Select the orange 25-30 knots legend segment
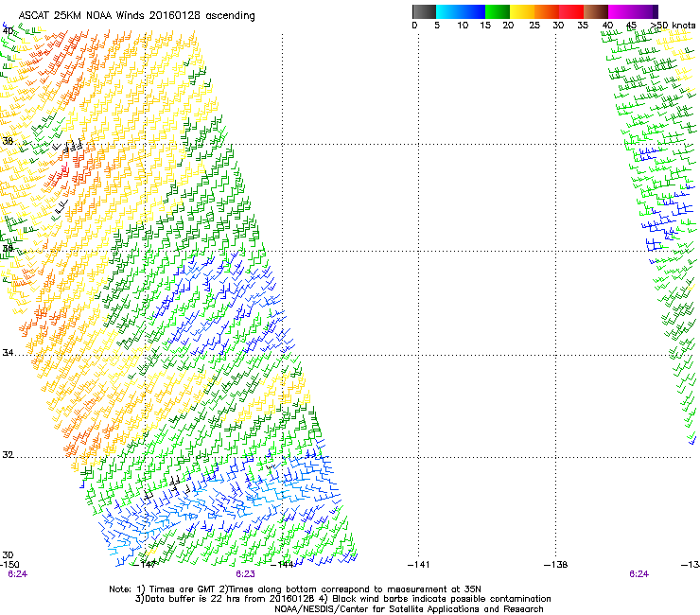Image resolution: width=700 pixels, height=615 pixels. coord(547,11)
